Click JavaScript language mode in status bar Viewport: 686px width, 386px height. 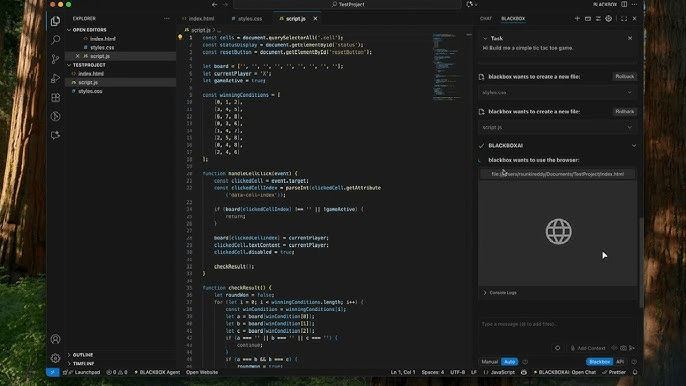click(502, 372)
